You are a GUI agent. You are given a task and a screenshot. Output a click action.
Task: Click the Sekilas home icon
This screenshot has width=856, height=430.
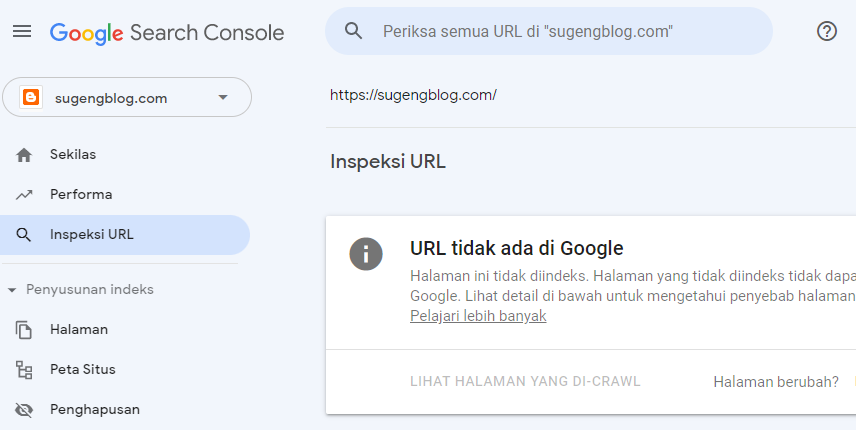click(x=24, y=155)
